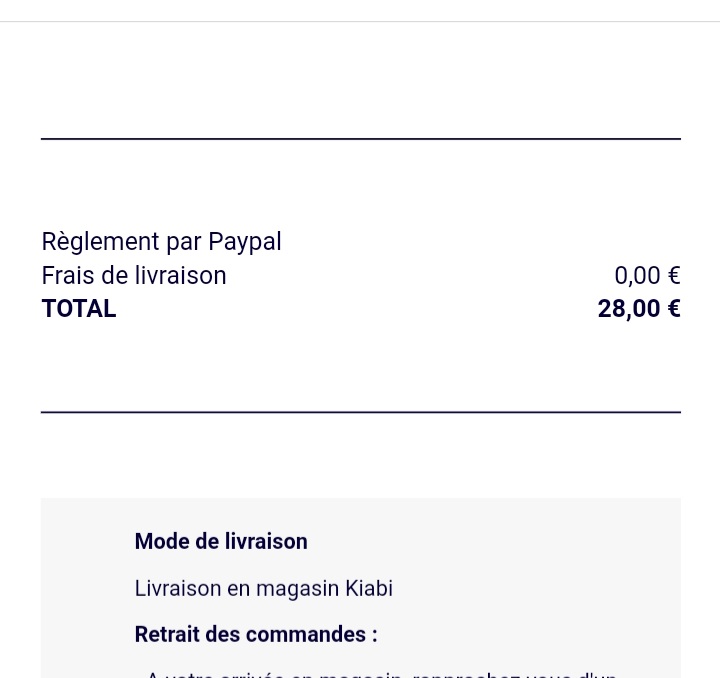This screenshot has width=720, height=678.
Task: Click the 28,00 total amount
Action: click(x=629, y=309)
